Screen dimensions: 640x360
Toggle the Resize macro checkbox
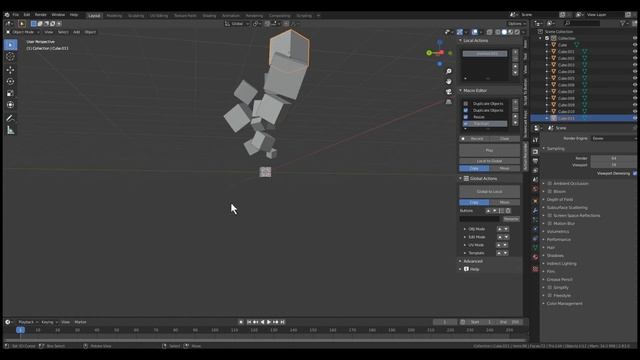[466, 117]
